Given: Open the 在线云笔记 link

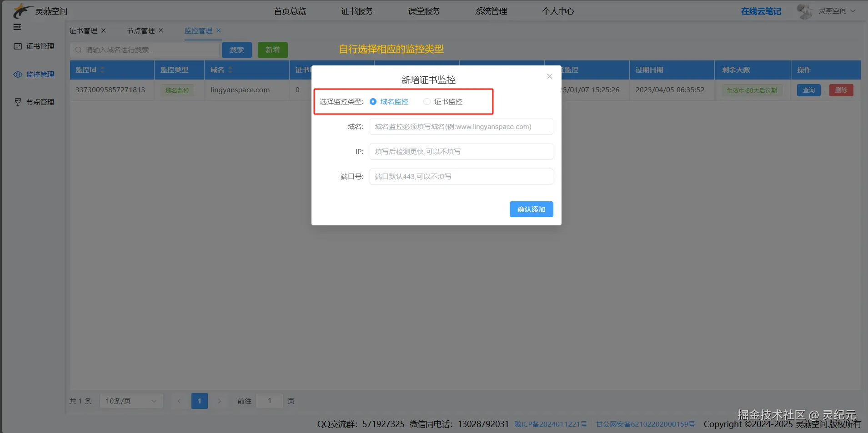Looking at the screenshot, I should point(761,11).
